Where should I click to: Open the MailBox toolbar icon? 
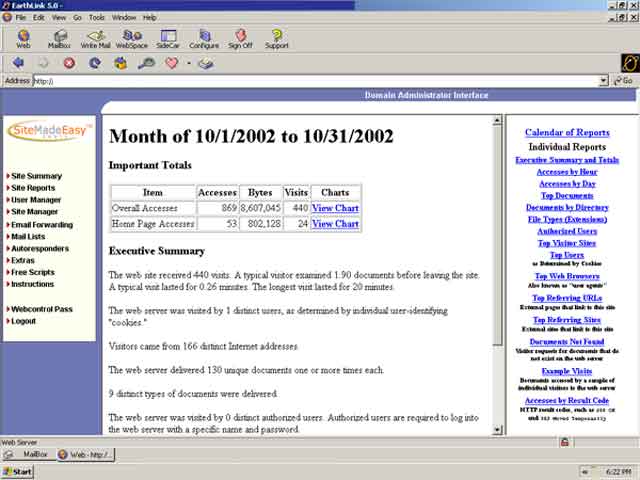coord(59,38)
